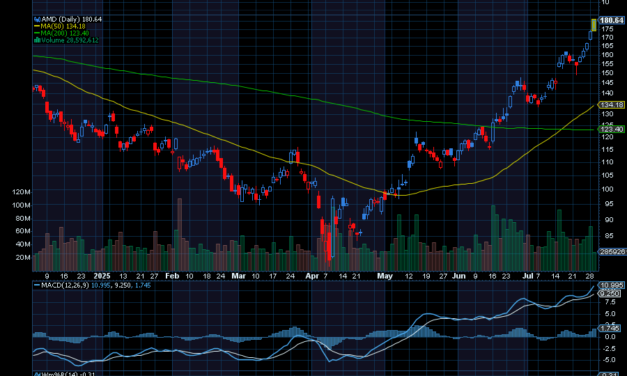Click the 90 price axis label
Screen dimensions: 627x376
609,220
